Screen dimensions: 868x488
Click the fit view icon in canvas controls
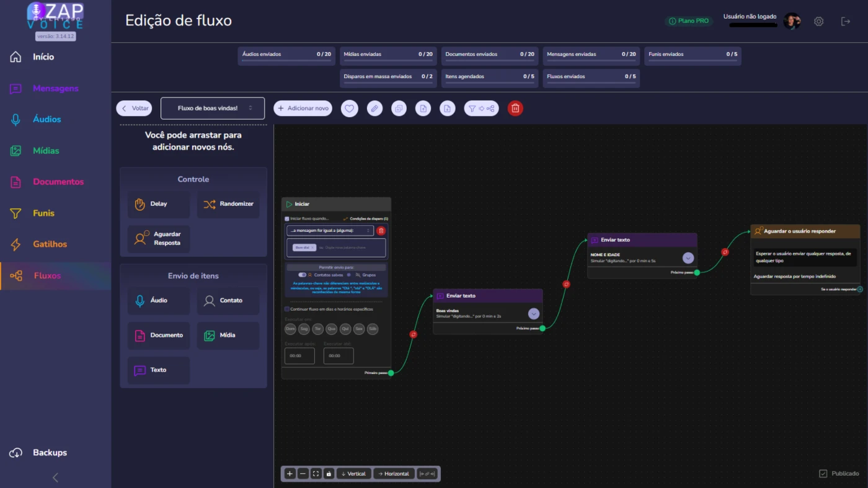coord(316,474)
